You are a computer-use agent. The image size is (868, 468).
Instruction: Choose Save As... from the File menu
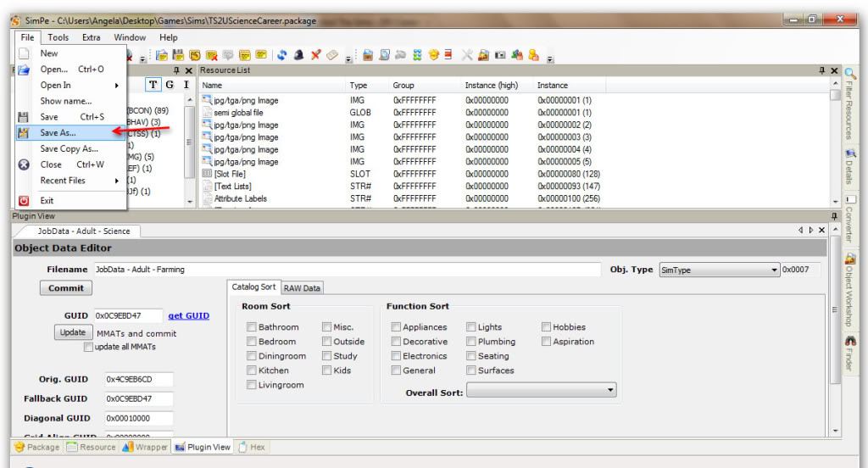(x=71, y=133)
